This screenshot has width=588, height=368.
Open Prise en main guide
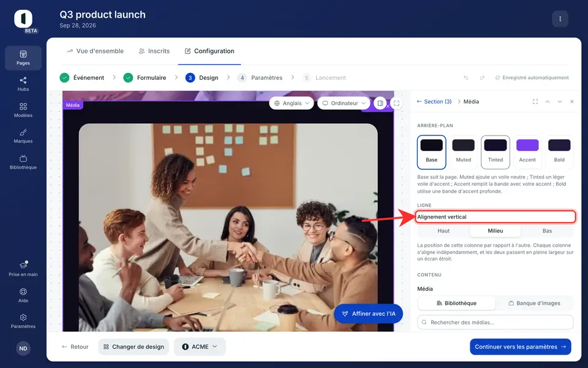[23, 269]
